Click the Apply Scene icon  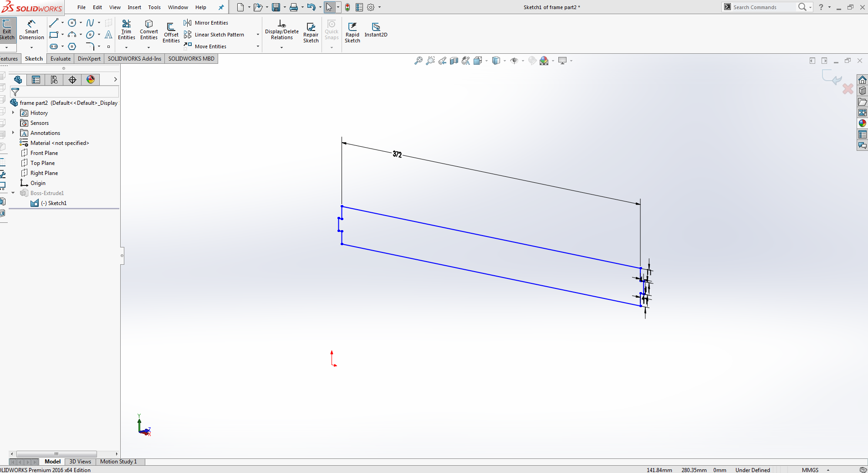[544, 61]
